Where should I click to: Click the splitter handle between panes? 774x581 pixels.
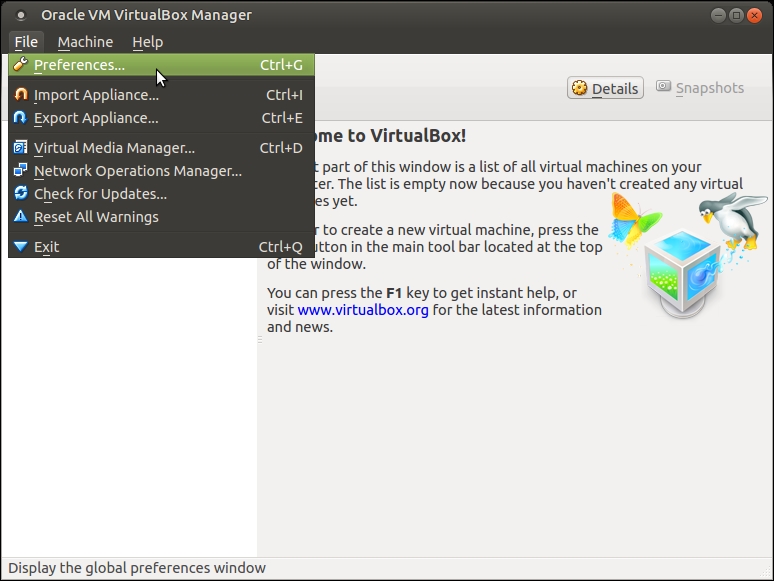coord(260,339)
